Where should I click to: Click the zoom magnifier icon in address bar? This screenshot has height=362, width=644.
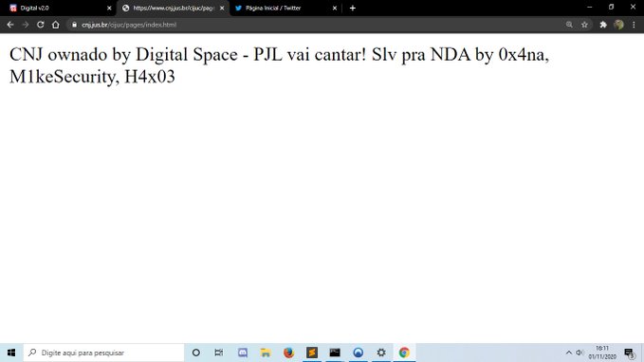(569, 25)
